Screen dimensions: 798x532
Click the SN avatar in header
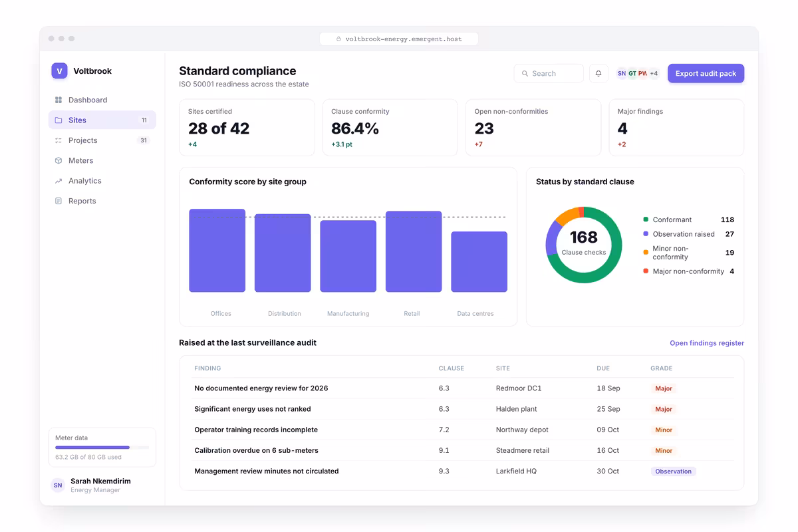(x=622, y=74)
